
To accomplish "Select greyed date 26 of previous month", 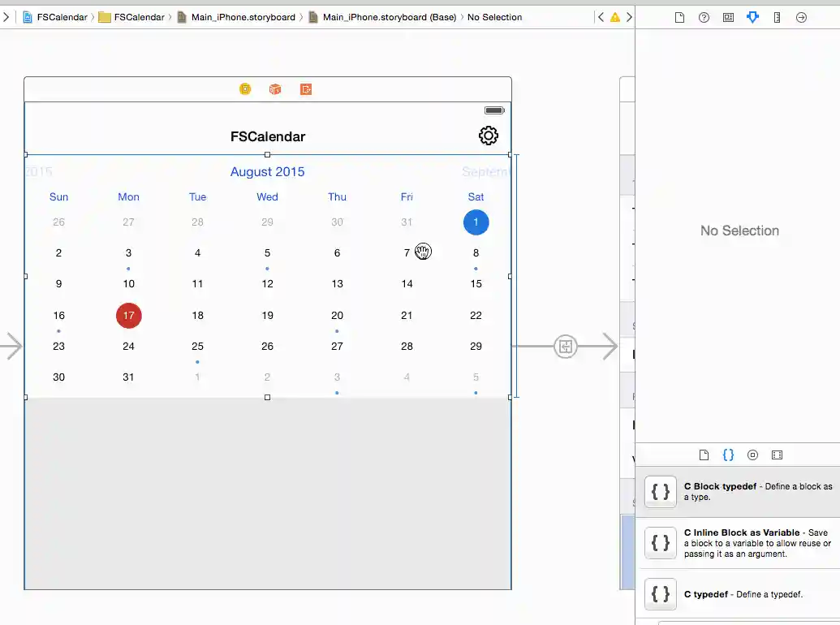I will click(59, 222).
